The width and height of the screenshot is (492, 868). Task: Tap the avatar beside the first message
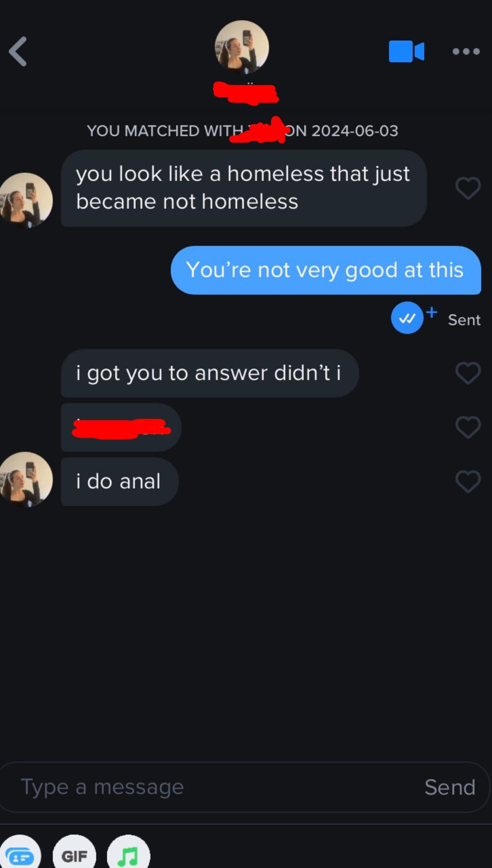pyautogui.click(x=26, y=201)
